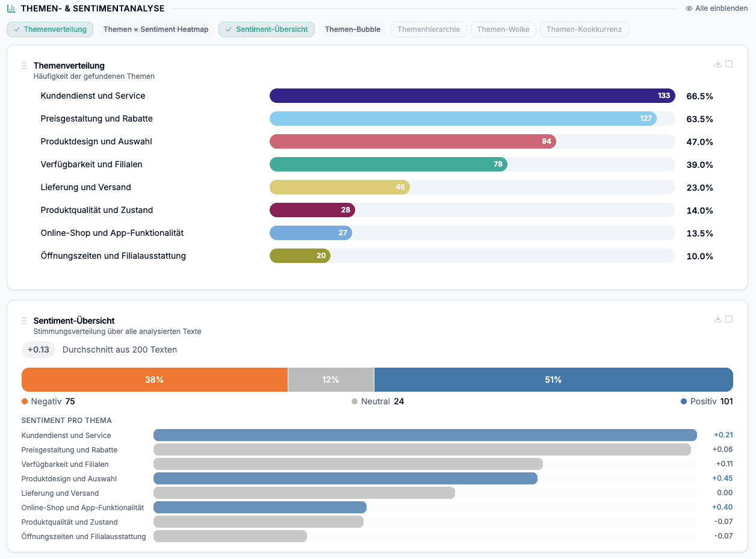Click the Kundendienst und Service bar
Image resolution: width=756 pixels, height=559 pixels.
click(472, 96)
